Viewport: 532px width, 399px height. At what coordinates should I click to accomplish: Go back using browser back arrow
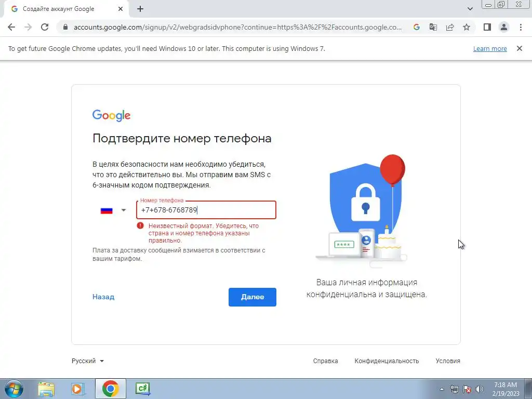click(x=11, y=27)
